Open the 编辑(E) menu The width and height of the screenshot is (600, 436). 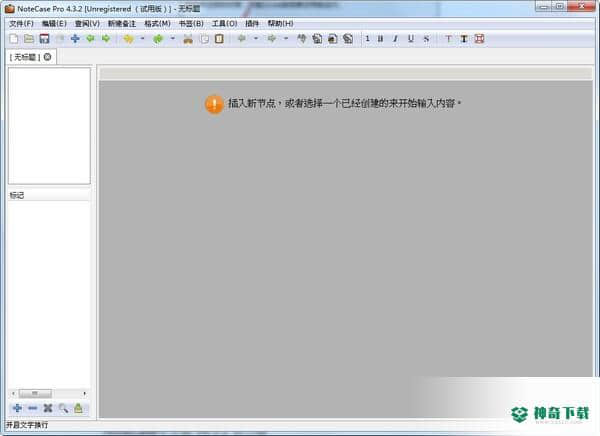point(54,24)
